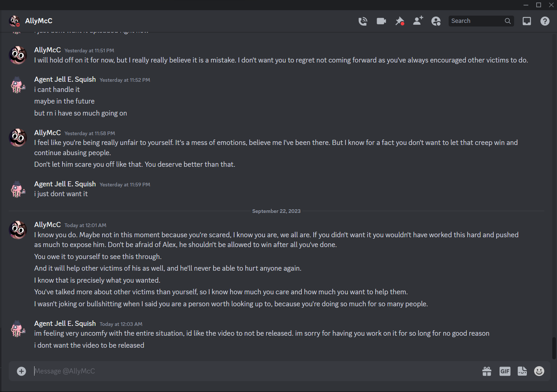Viewport: 557px width, 392px height.
Task: Click the chat scrollbar thumb
Action: click(554, 347)
